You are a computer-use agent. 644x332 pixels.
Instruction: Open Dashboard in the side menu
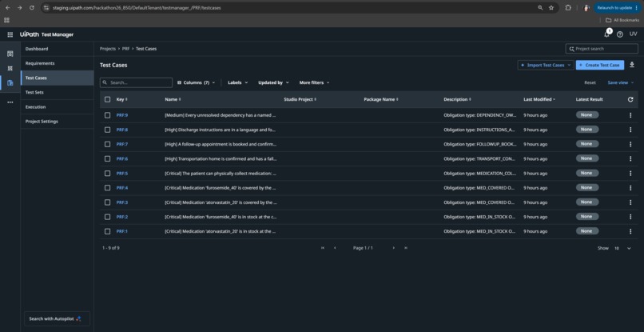click(x=57, y=49)
